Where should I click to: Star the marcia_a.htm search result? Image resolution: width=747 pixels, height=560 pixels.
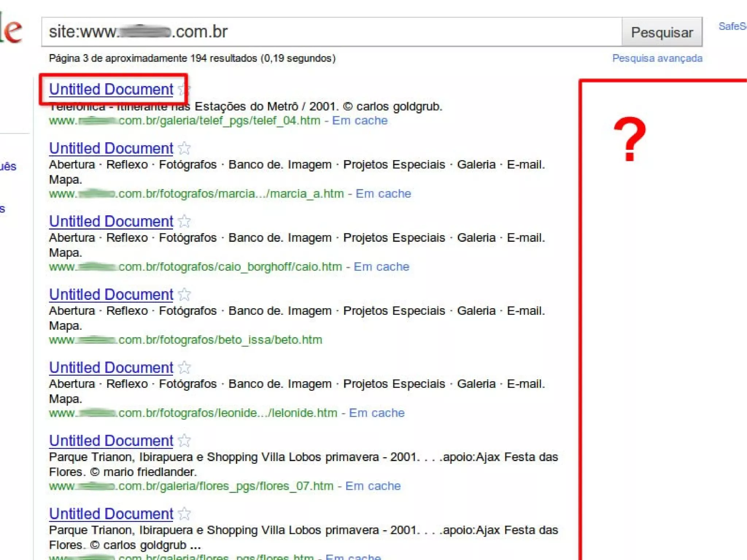click(x=184, y=148)
